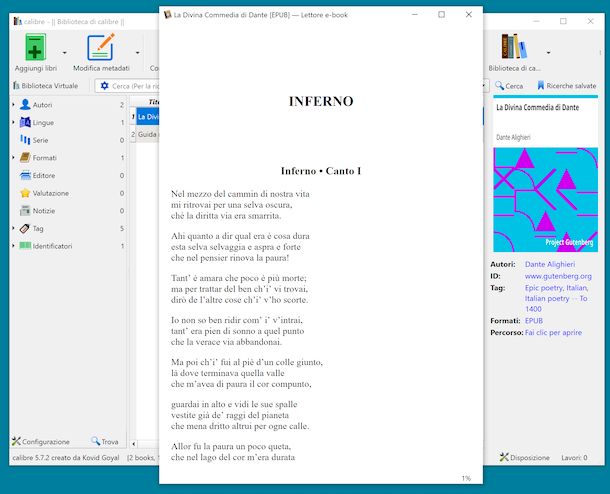The height and width of the screenshot is (494, 610).
Task: Open the Disposizione layout button
Action: 525,457
